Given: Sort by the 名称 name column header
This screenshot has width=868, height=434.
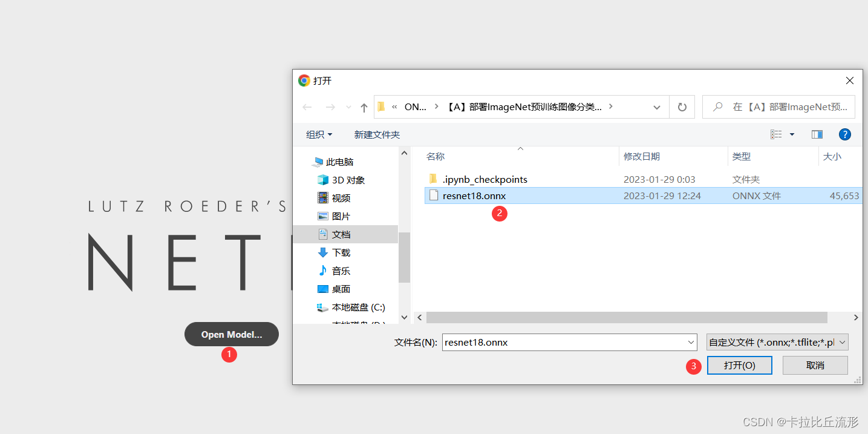Looking at the screenshot, I should (x=436, y=156).
